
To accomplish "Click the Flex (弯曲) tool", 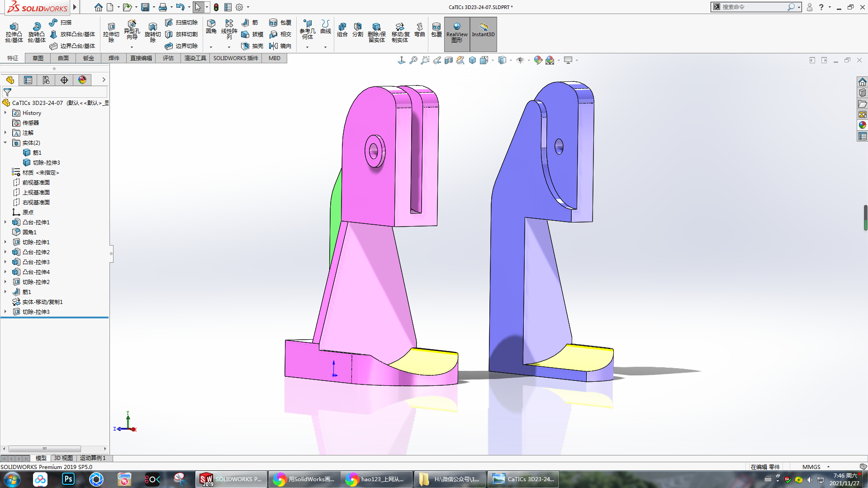I will point(420,30).
